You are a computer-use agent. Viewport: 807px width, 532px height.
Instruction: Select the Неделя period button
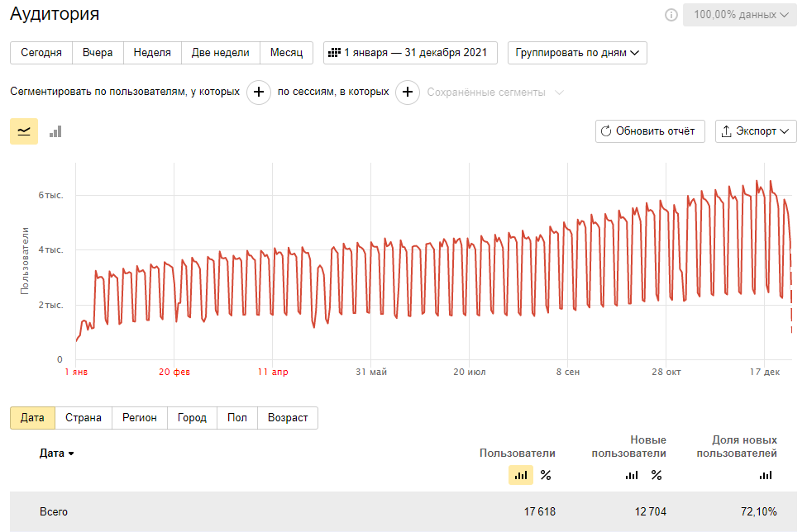point(152,53)
